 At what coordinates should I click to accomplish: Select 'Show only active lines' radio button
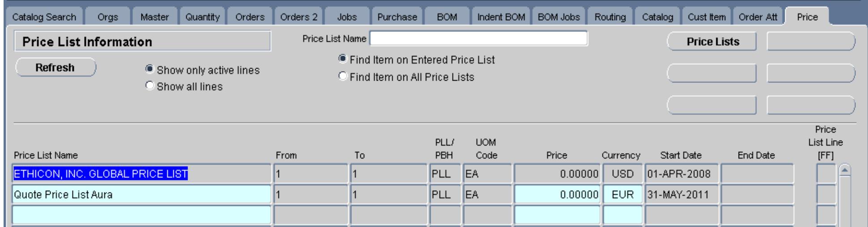150,70
